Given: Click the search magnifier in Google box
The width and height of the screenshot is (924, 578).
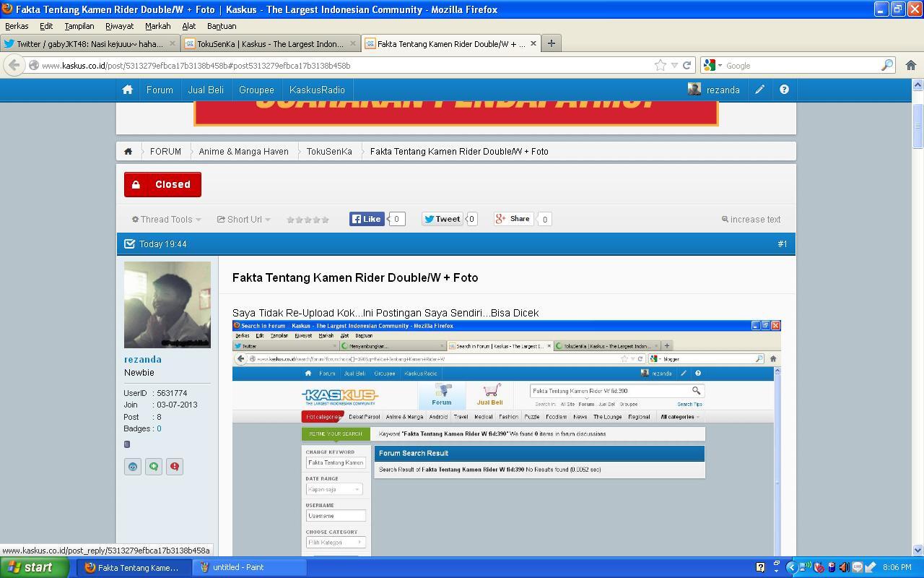Looking at the screenshot, I should 886,65.
